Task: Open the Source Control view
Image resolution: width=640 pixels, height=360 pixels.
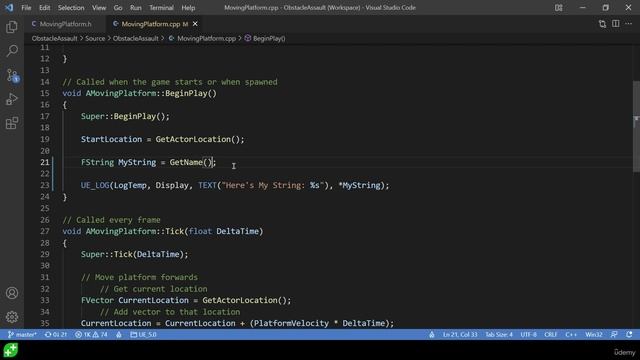Action: (x=12, y=76)
